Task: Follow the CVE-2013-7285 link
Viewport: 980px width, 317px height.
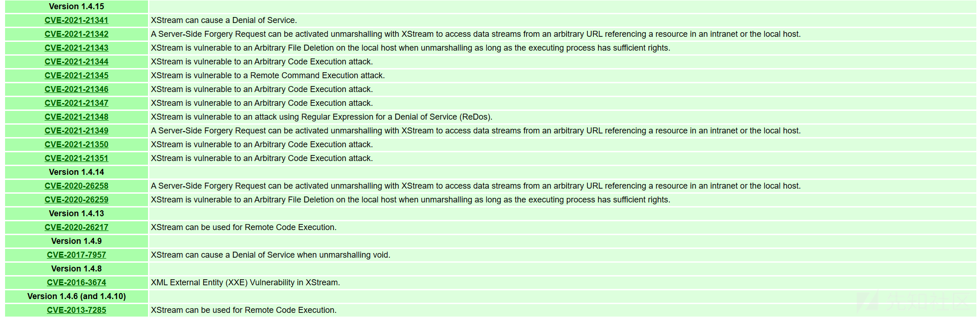Action: [76, 310]
